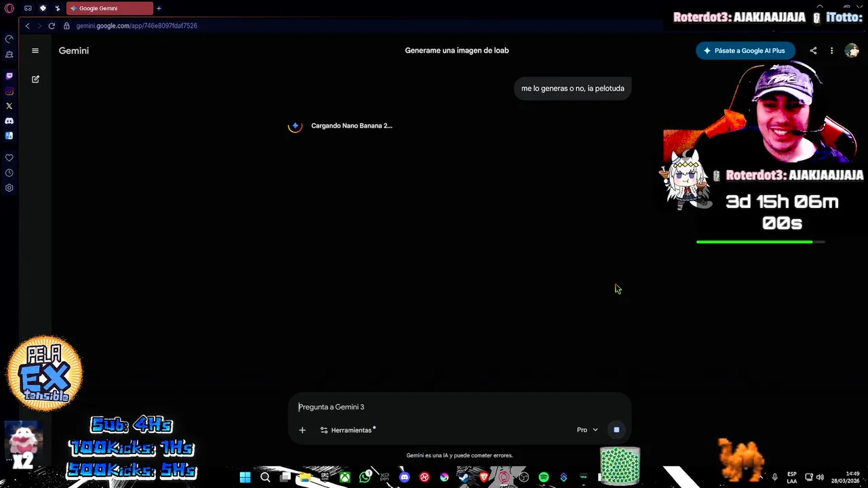Open OBS Studio on the taskbar
The height and width of the screenshot is (488, 868).
tap(524, 477)
